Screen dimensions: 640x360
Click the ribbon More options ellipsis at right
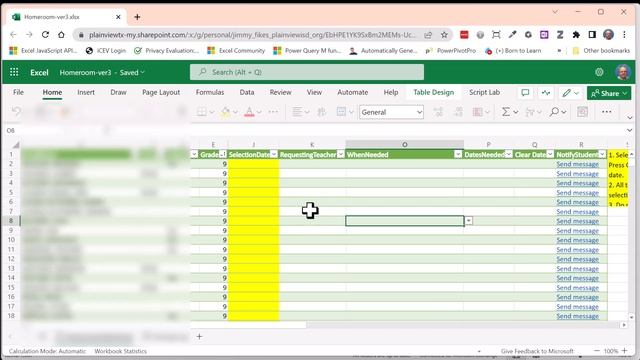607,112
